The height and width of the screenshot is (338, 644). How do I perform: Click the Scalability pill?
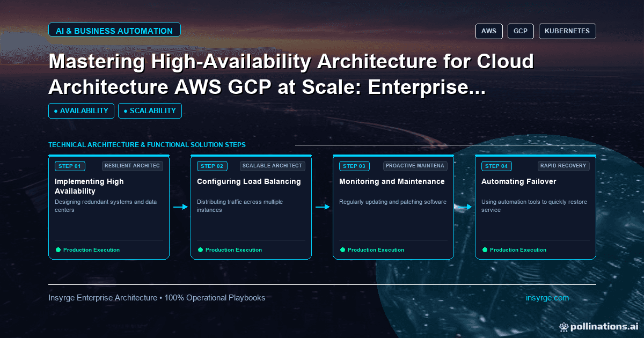[150, 111]
